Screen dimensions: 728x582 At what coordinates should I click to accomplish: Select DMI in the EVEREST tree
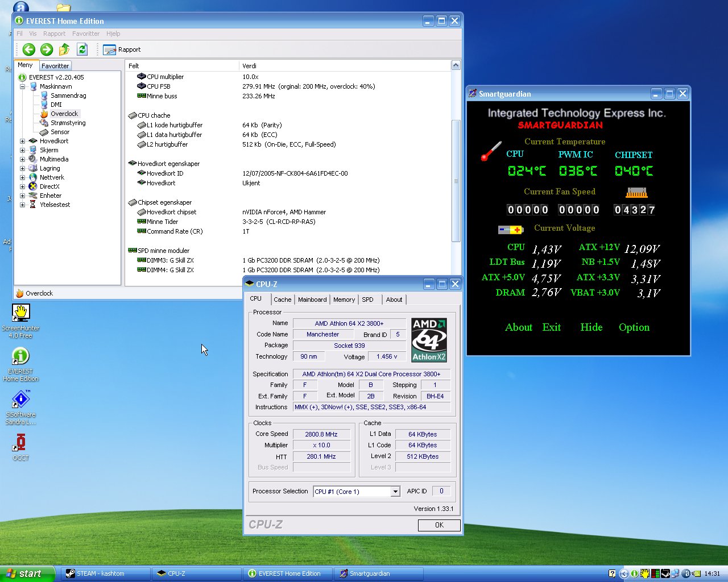[x=56, y=105]
